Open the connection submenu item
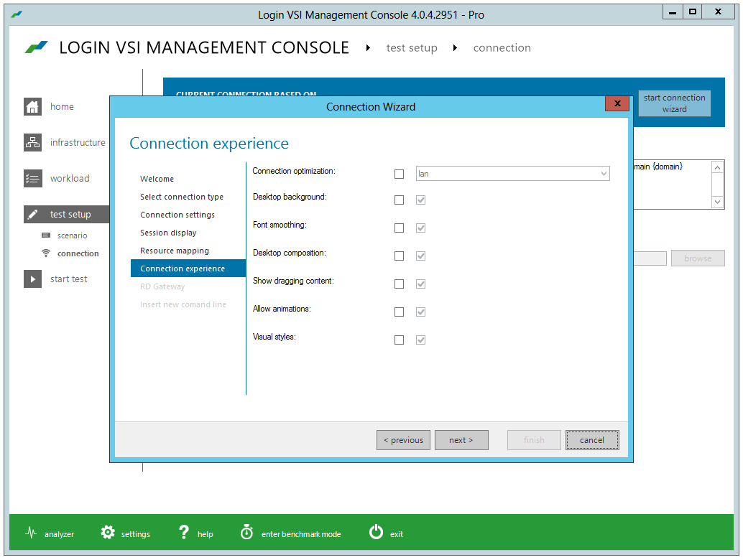This screenshot has width=743, height=560. 78,253
